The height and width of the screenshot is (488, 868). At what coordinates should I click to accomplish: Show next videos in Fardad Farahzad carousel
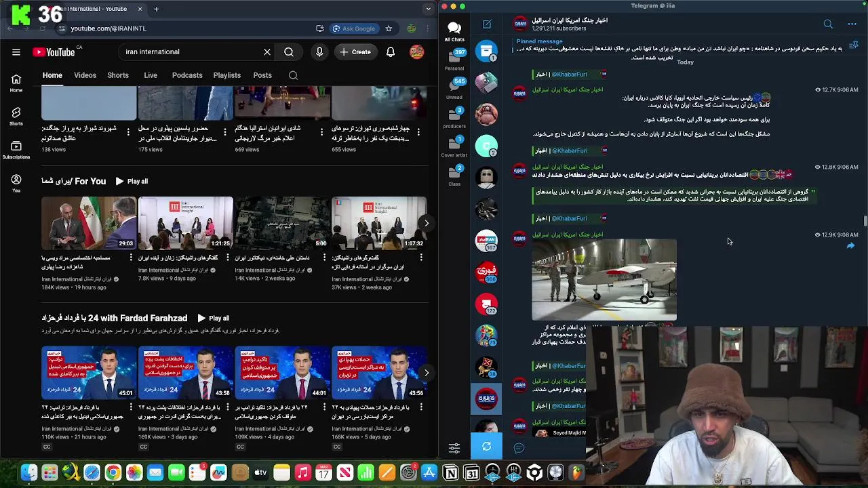click(427, 372)
